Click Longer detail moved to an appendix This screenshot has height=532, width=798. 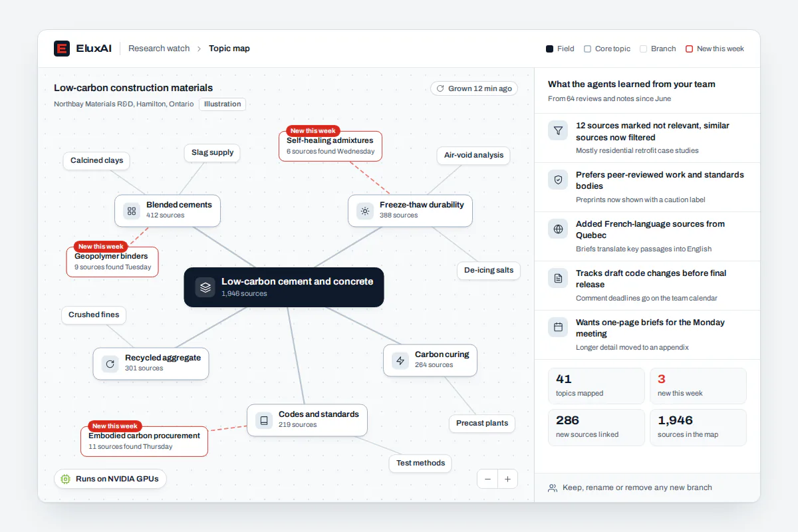point(632,347)
